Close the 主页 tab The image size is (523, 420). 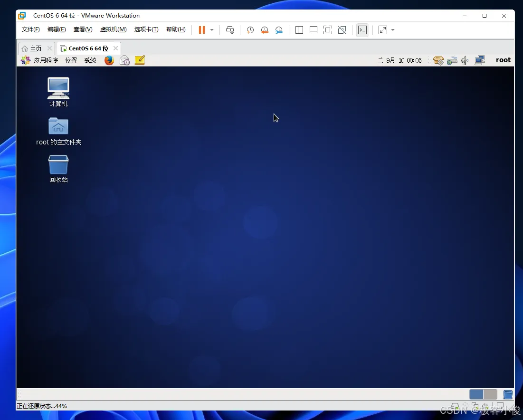[x=49, y=48]
